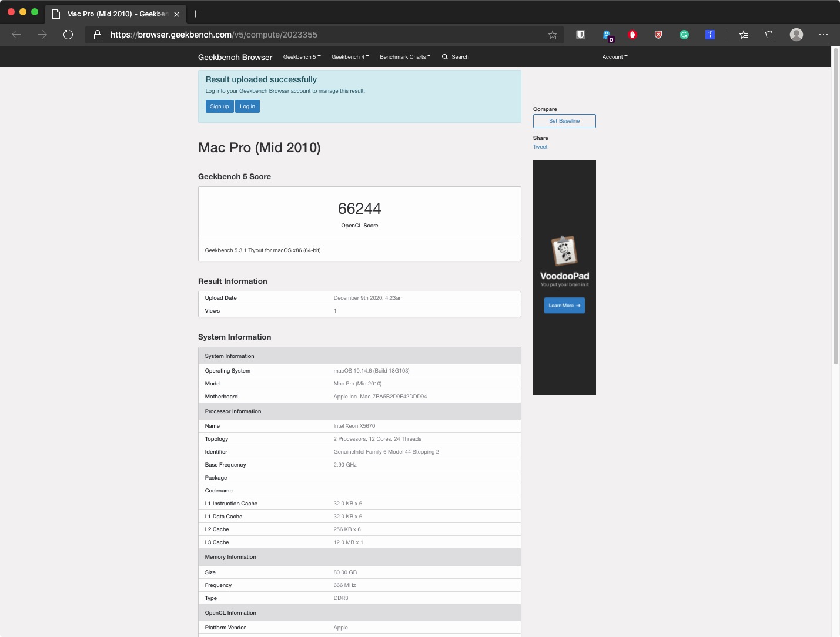
Task: Open the Grammarly extension icon
Action: click(x=684, y=35)
